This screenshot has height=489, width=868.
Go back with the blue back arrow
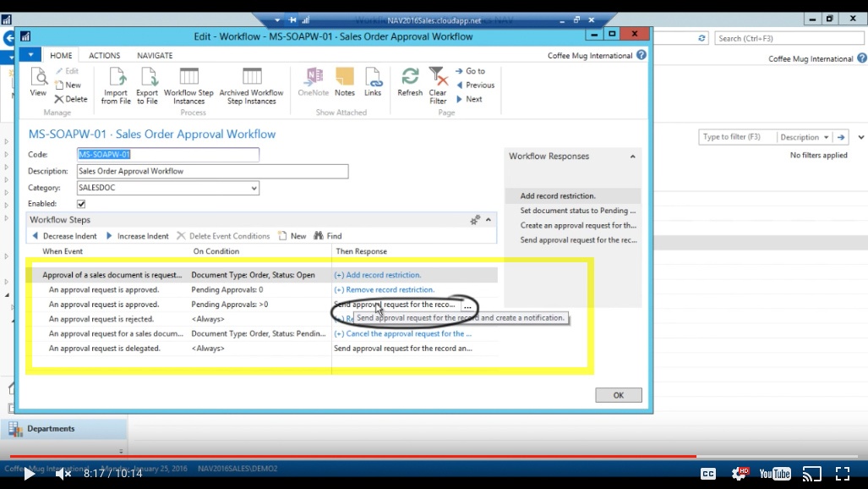click(x=8, y=38)
